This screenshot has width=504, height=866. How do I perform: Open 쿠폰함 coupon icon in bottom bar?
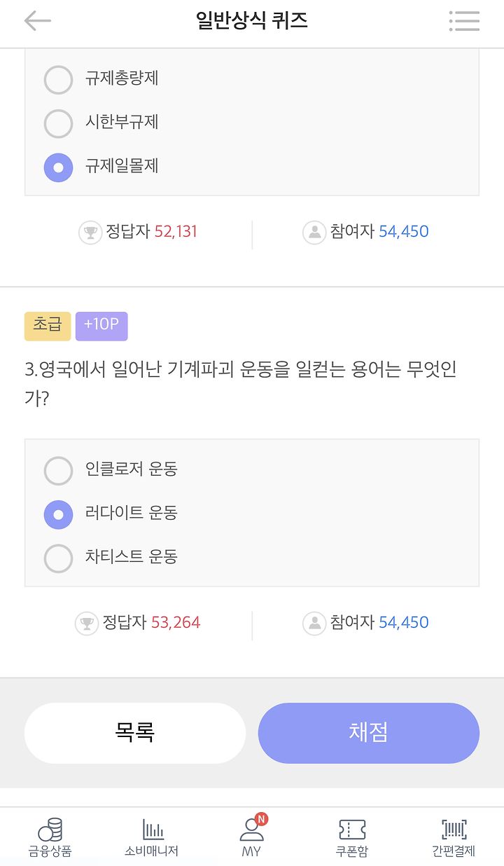352,830
